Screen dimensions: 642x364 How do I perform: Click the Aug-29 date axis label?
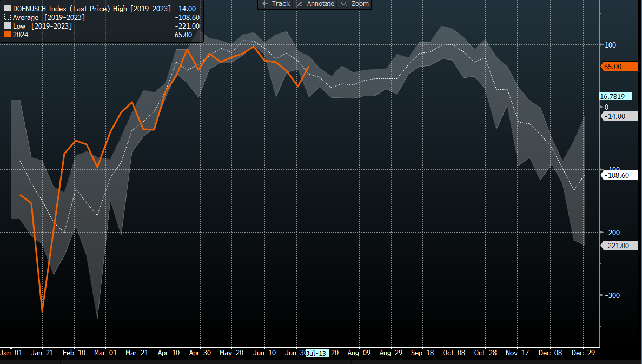click(391, 353)
